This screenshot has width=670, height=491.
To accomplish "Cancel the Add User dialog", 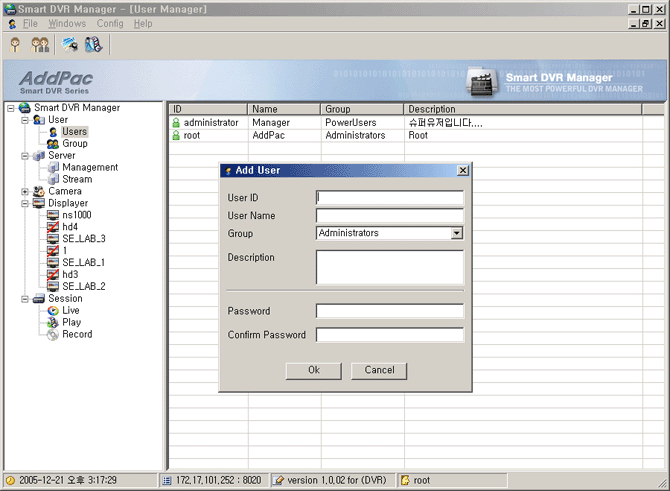I will [379, 370].
